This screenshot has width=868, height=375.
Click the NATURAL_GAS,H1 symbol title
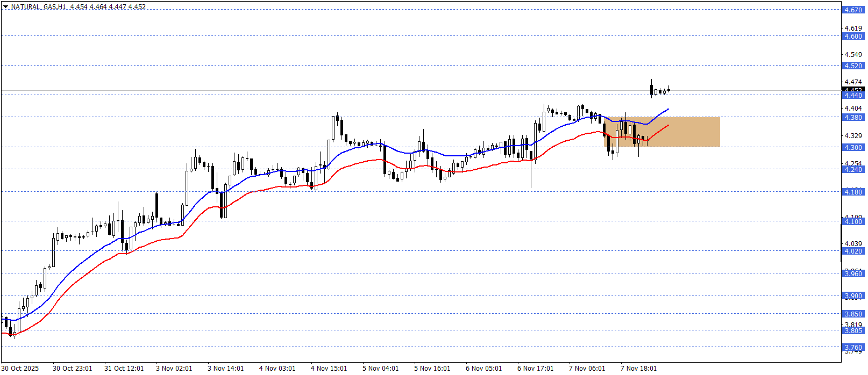click(39, 7)
